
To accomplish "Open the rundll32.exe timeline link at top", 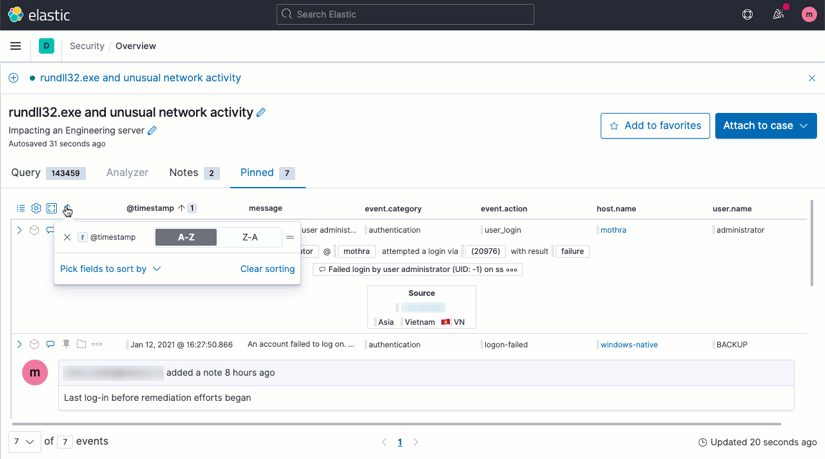I will pos(140,78).
